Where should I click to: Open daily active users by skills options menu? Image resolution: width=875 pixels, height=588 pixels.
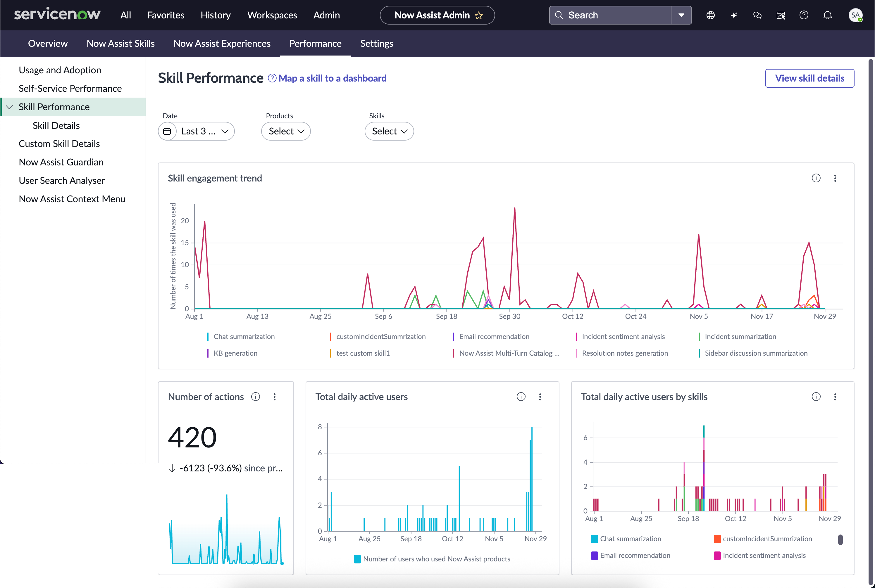tap(835, 397)
